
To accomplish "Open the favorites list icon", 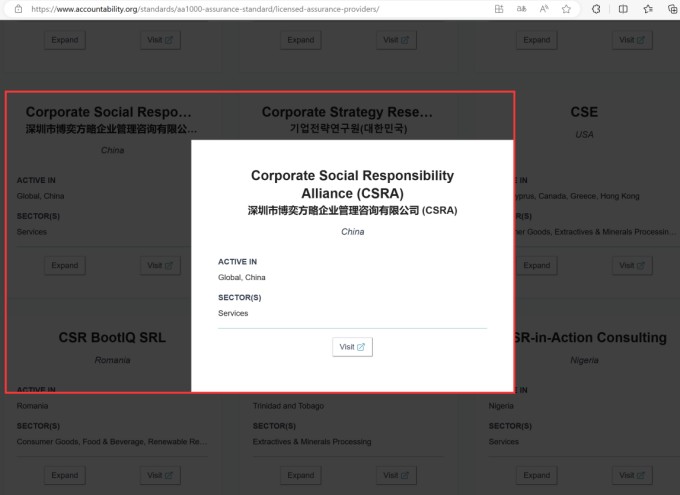I will tap(648, 9).
